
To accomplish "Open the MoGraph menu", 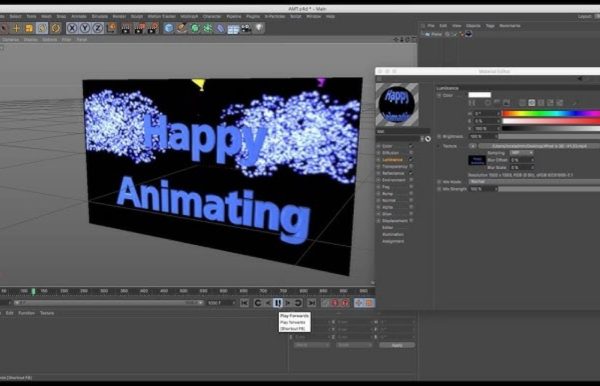I will coord(189,16).
